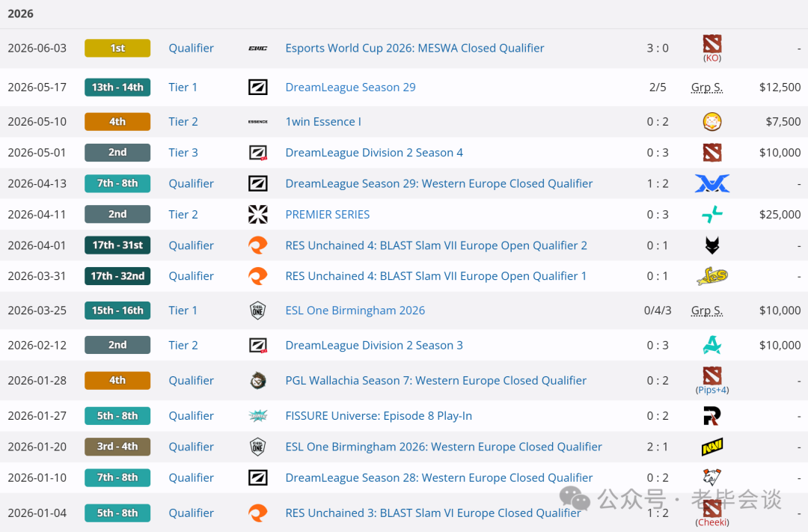Click the R opponent logo in FISSURE Universe row
The image size is (808, 532).
[x=712, y=415]
